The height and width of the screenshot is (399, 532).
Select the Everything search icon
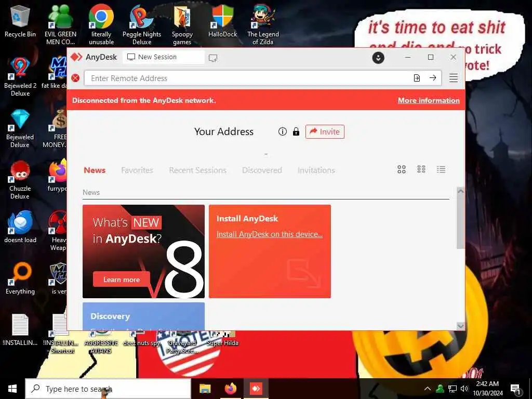[20, 278]
